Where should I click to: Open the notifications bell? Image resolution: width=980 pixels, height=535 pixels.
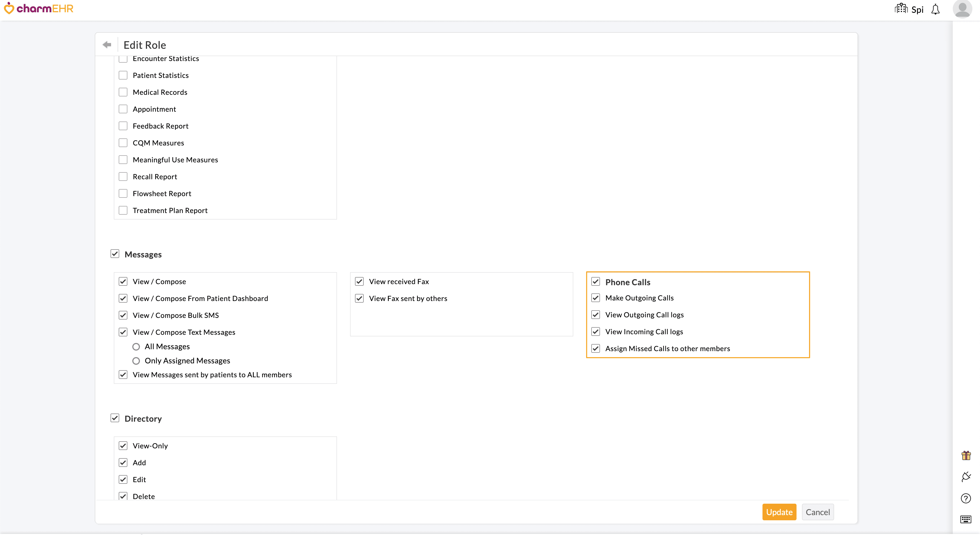935,10
